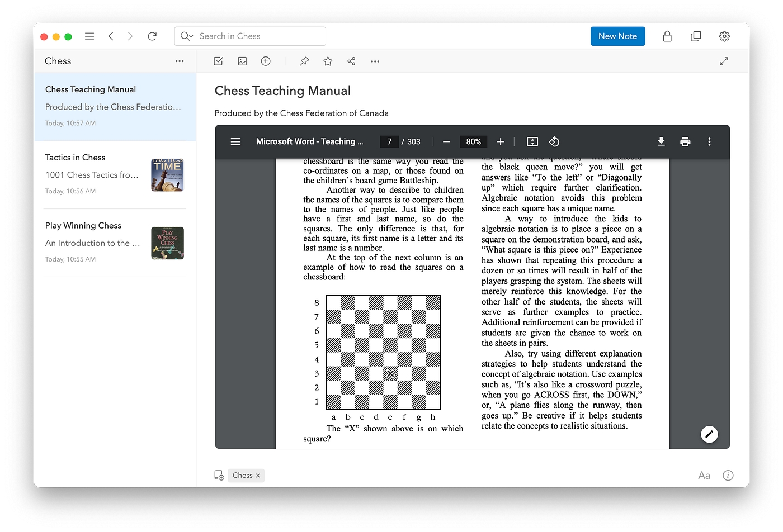783x532 pixels.
Task: Open the Chess notebook options menu
Action: [180, 61]
